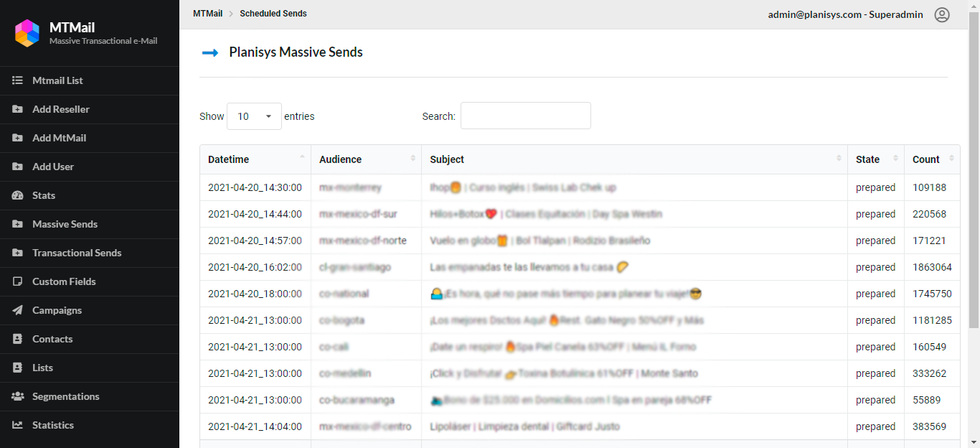
Task: Click the count 1863064 link
Action: (x=932, y=267)
